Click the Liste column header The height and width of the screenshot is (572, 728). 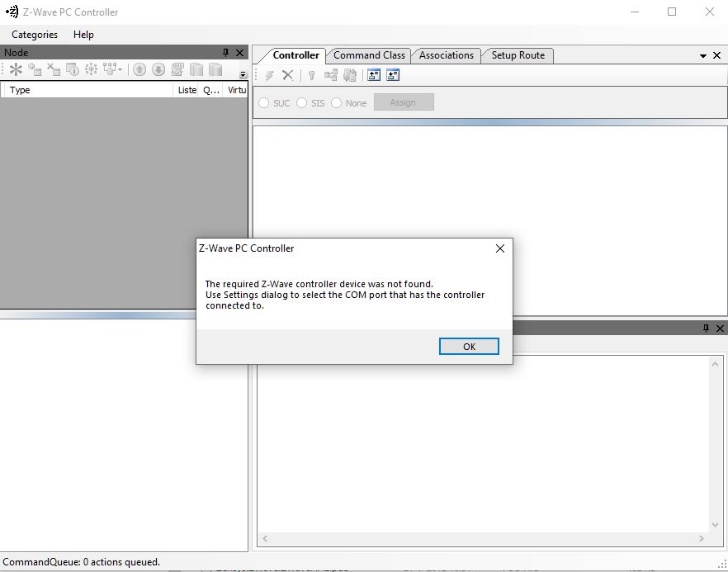[x=187, y=90]
